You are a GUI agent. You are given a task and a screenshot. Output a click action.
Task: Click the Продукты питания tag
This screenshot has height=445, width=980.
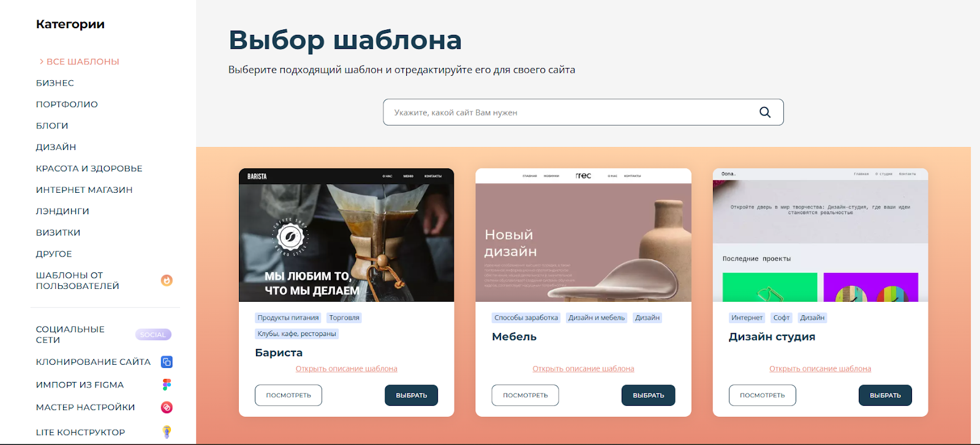[x=288, y=318]
